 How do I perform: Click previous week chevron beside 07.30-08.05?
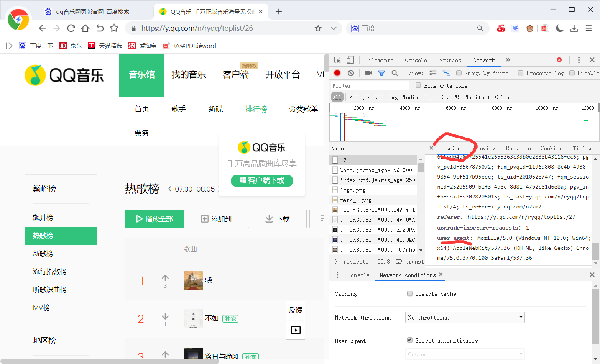point(170,189)
